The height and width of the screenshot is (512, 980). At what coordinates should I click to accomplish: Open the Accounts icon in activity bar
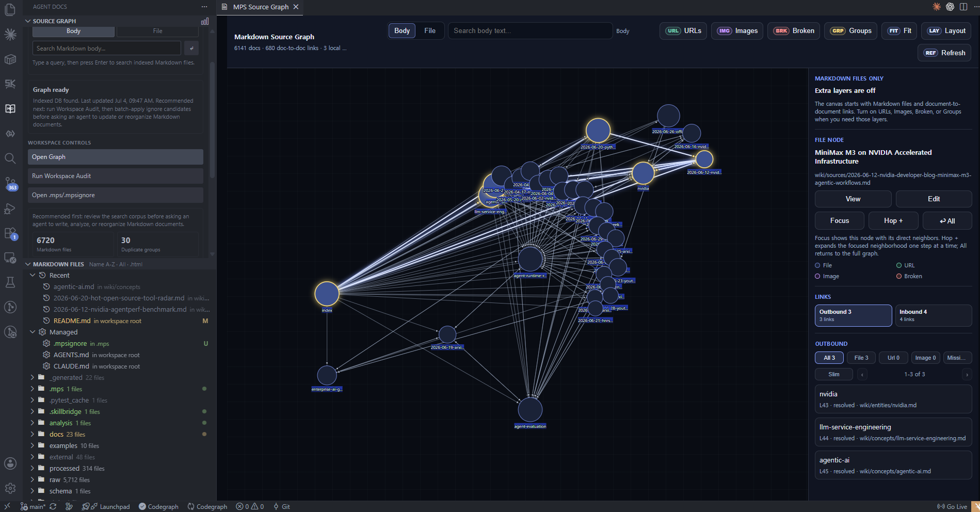[10, 463]
